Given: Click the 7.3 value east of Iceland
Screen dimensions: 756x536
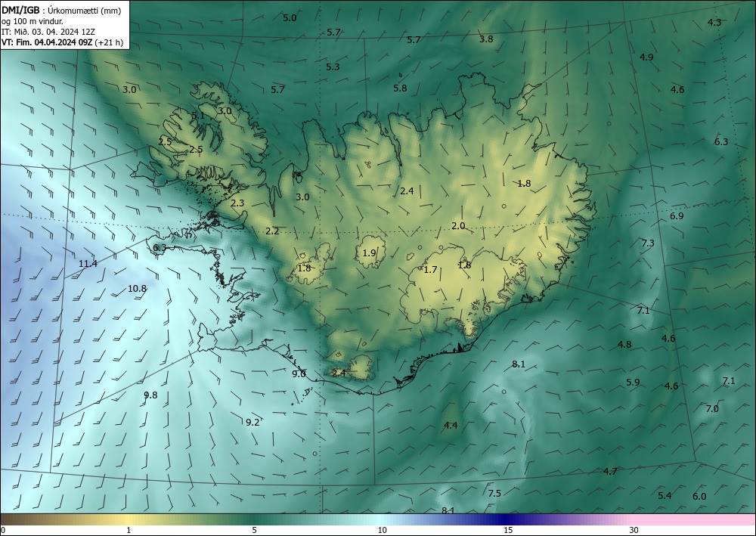Looking at the screenshot, I should click(x=648, y=243).
